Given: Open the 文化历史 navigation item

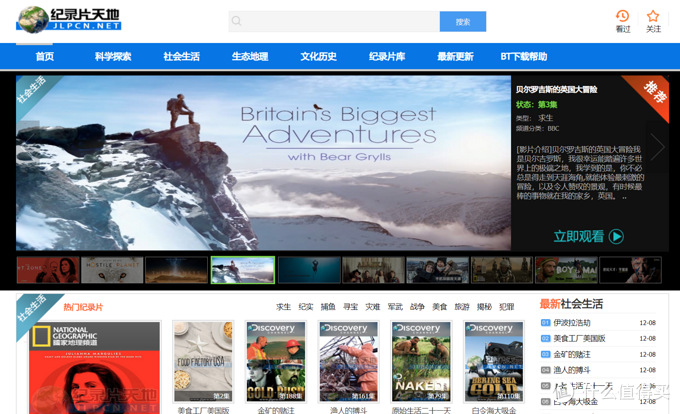Looking at the screenshot, I should click(x=318, y=56).
